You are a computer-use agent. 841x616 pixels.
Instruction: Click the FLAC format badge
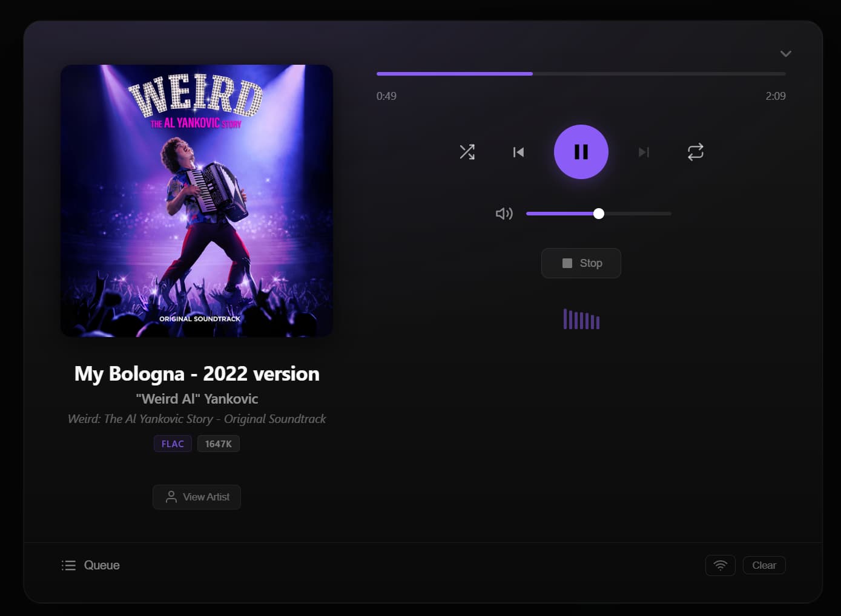(173, 444)
